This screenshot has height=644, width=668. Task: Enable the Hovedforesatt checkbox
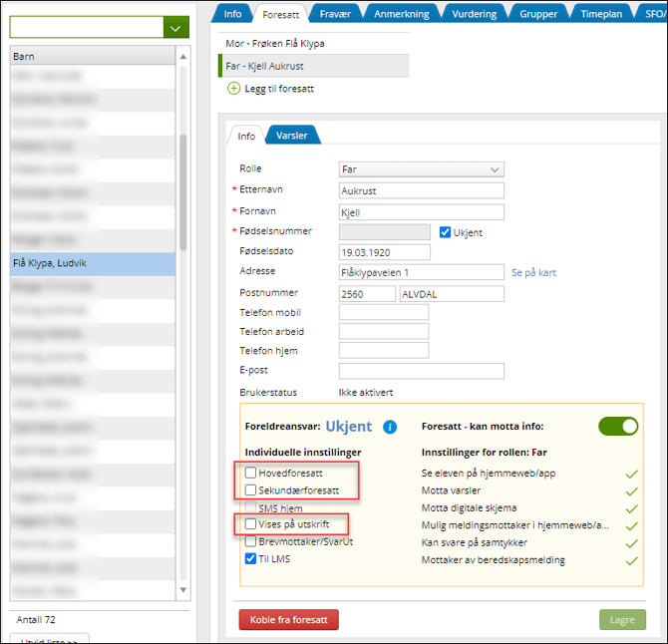point(251,473)
